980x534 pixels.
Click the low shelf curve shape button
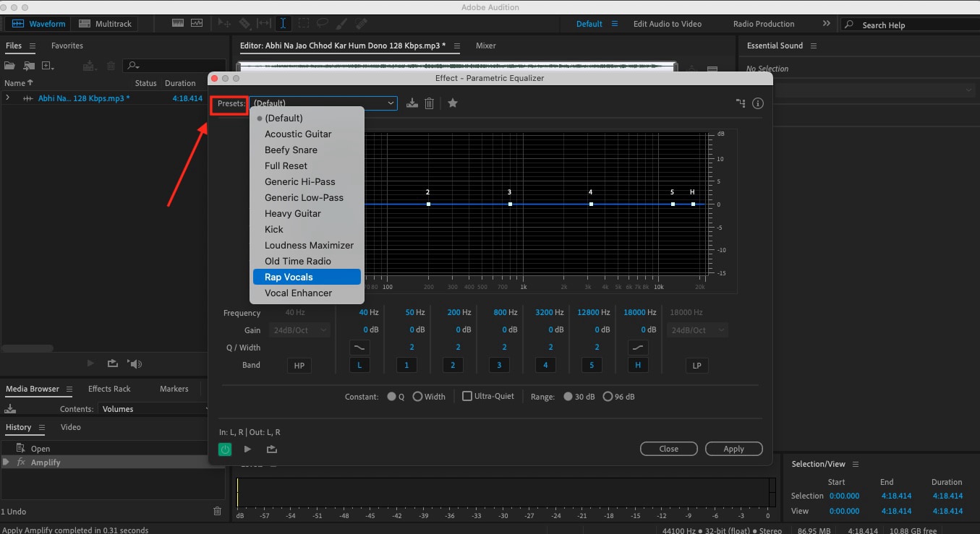coord(359,348)
